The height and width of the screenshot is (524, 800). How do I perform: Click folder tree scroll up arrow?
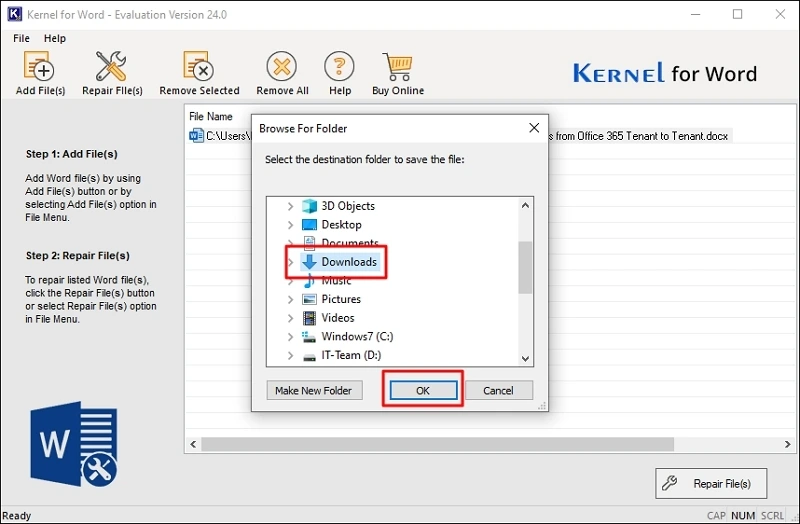tap(525, 206)
